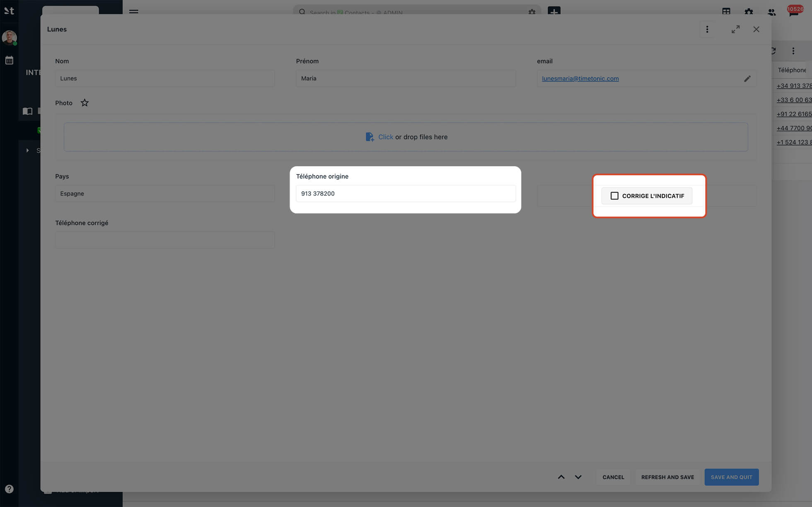Open the lunesmaria@timetonic.com email link
The image size is (812, 507).
(x=580, y=79)
